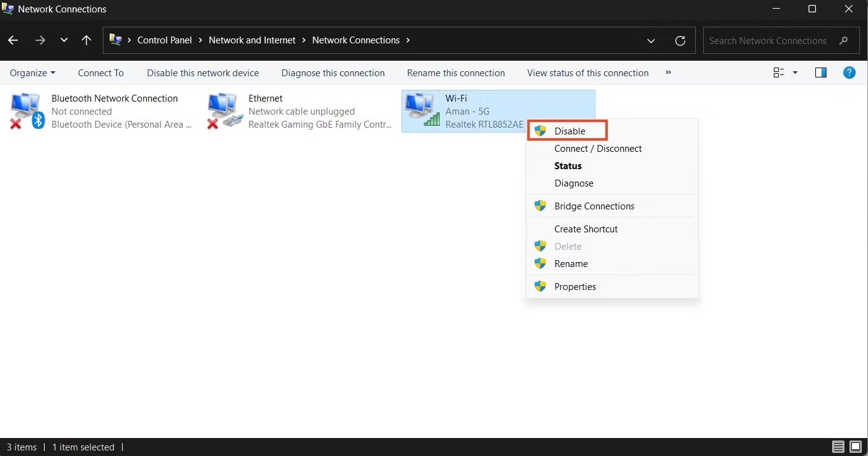Click the shield icon beside Properties

tap(540, 286)
